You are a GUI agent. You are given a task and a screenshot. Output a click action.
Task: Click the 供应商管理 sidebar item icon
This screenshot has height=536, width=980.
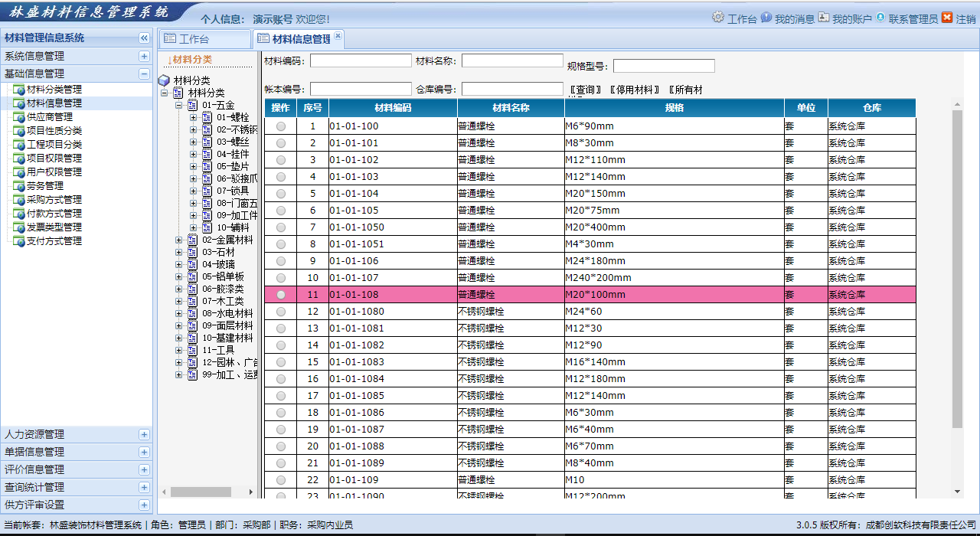point(19,117)
